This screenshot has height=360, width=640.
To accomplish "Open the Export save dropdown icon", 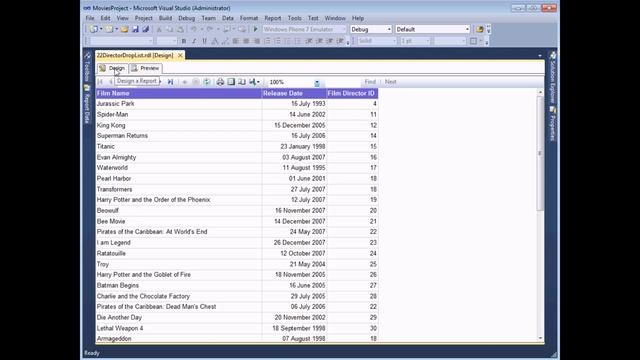I will coord(254,82).
